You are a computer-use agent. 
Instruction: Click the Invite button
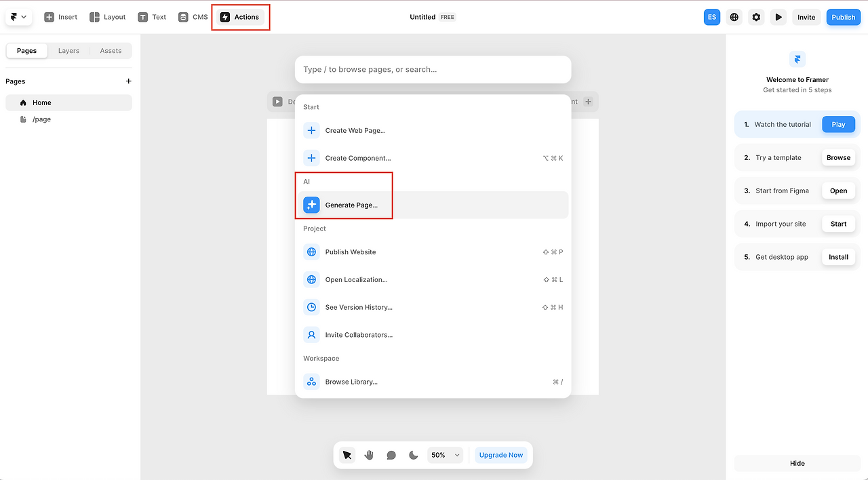pos(806,17)
